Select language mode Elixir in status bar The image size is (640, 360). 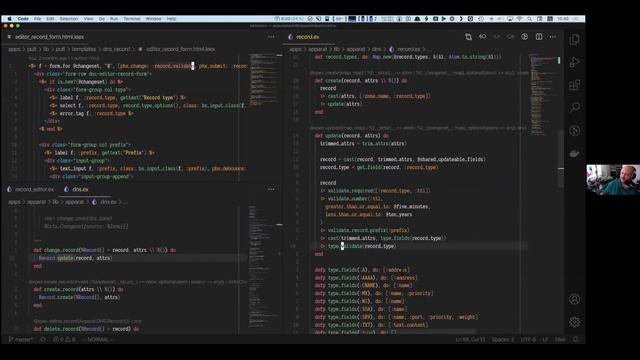[x=560, y=340]
